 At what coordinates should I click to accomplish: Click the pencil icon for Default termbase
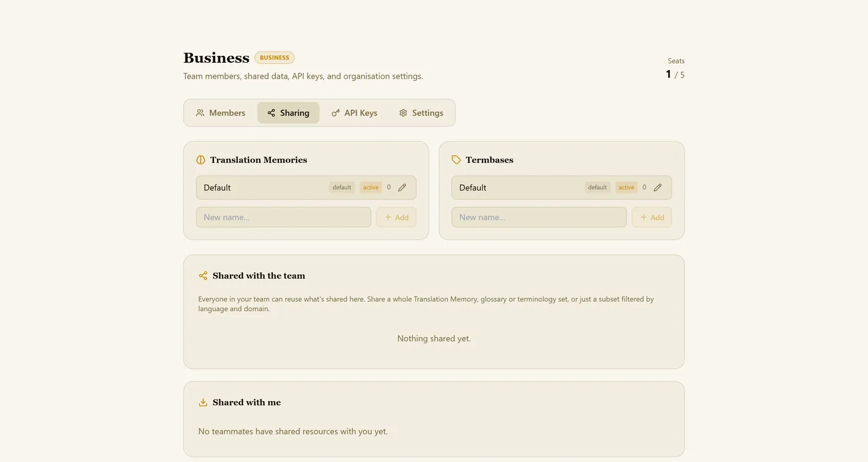point(658,187)
